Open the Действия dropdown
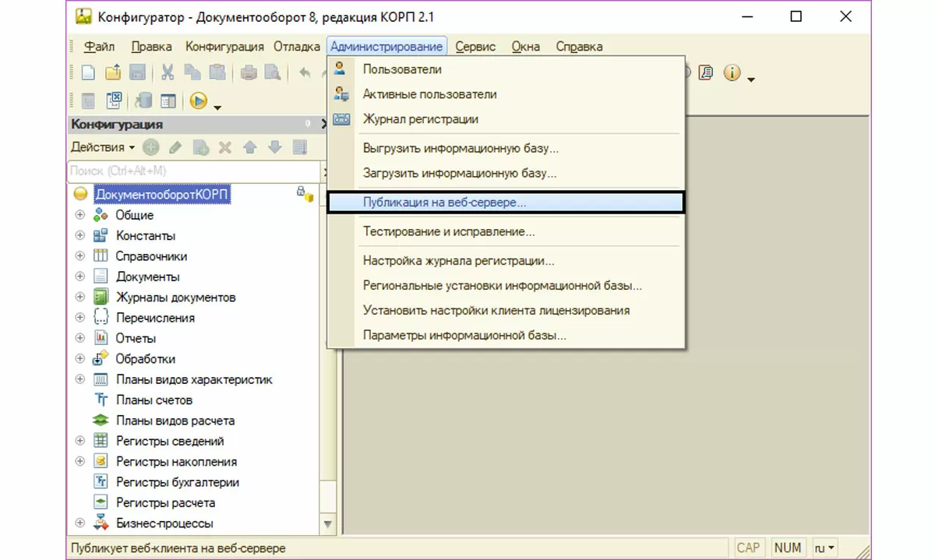935x560 pixels. click(x=103, y=147)
